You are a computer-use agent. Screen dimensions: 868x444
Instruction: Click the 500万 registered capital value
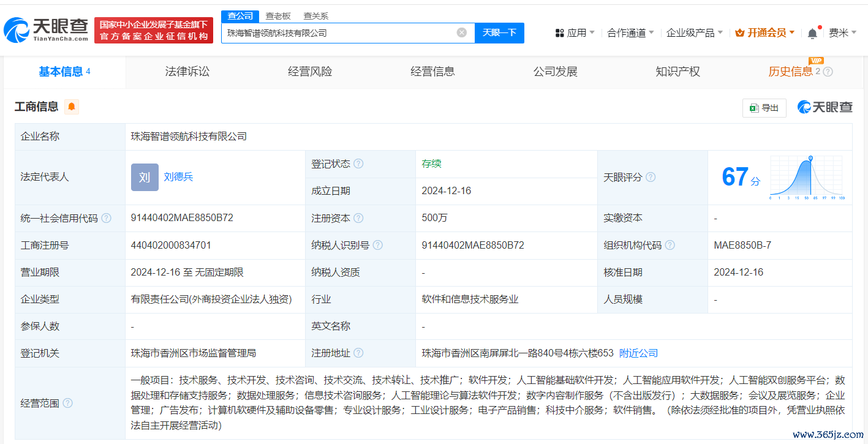pyautogui.click(x=434, y=218)
